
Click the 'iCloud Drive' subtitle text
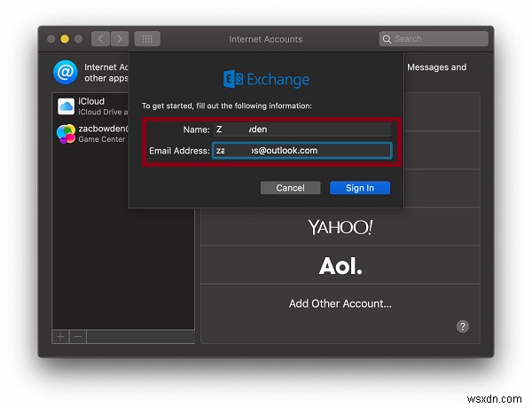pyautogui.click(x=103, y=112)
